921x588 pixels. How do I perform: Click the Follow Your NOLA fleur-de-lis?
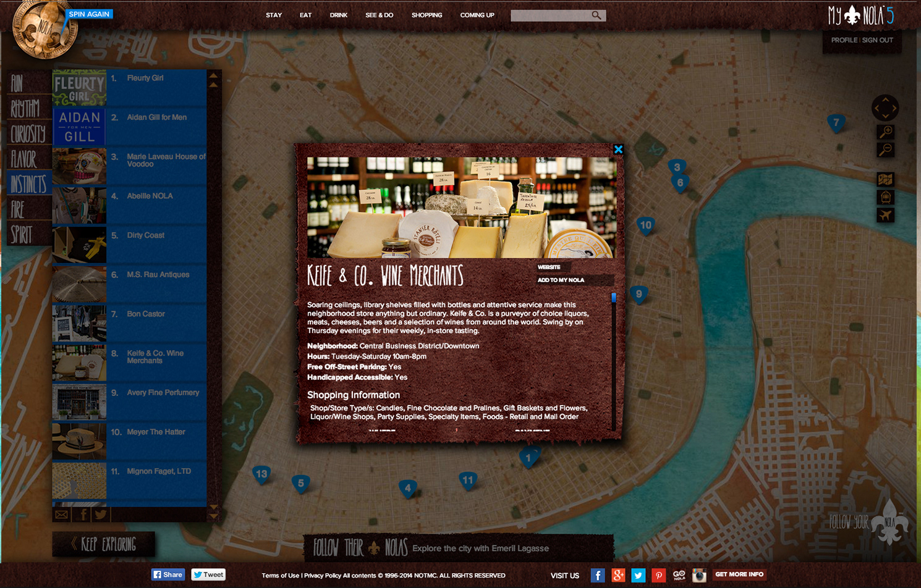click(889, 522)
